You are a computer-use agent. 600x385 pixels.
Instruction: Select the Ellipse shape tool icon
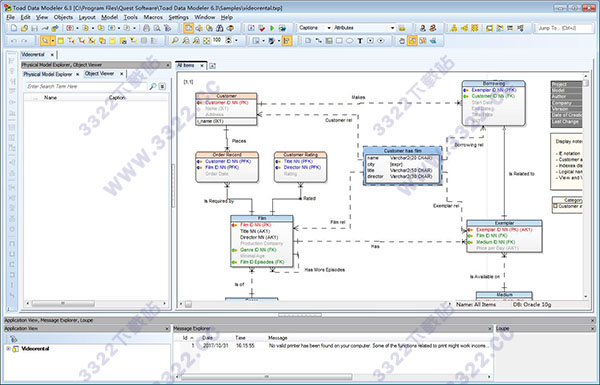[x=349, y=41]
